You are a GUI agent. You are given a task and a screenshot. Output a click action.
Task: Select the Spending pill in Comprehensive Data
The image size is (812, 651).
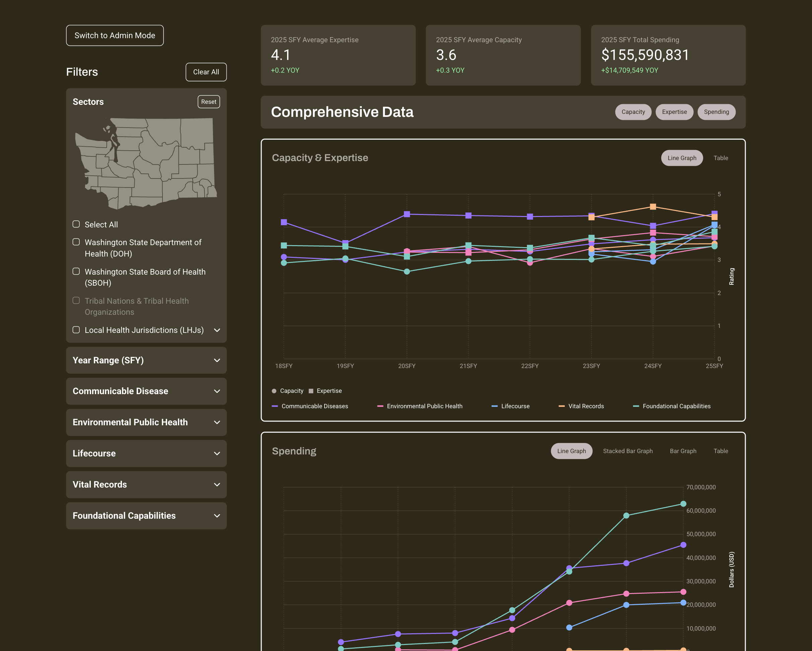(716, 112)
